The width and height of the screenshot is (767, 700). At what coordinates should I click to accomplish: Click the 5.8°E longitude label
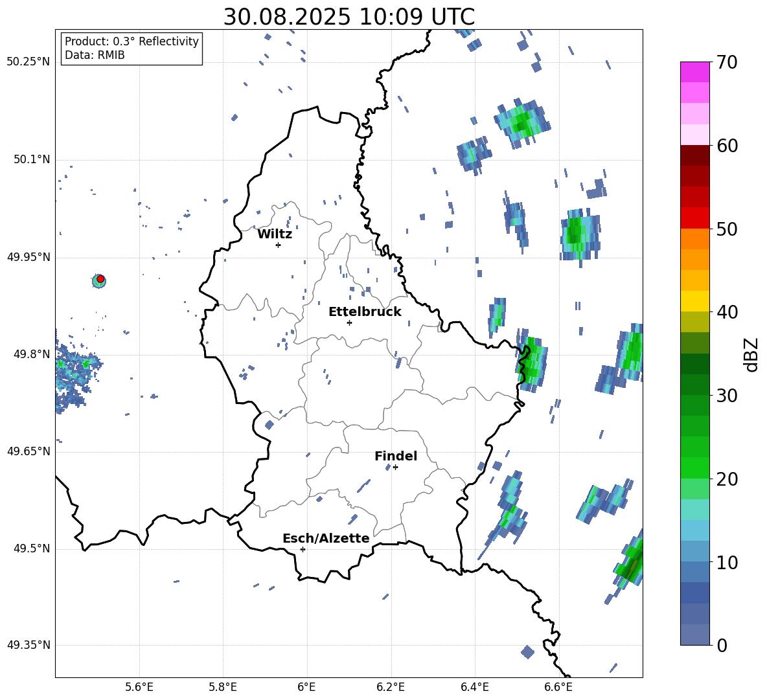point(223,687)
